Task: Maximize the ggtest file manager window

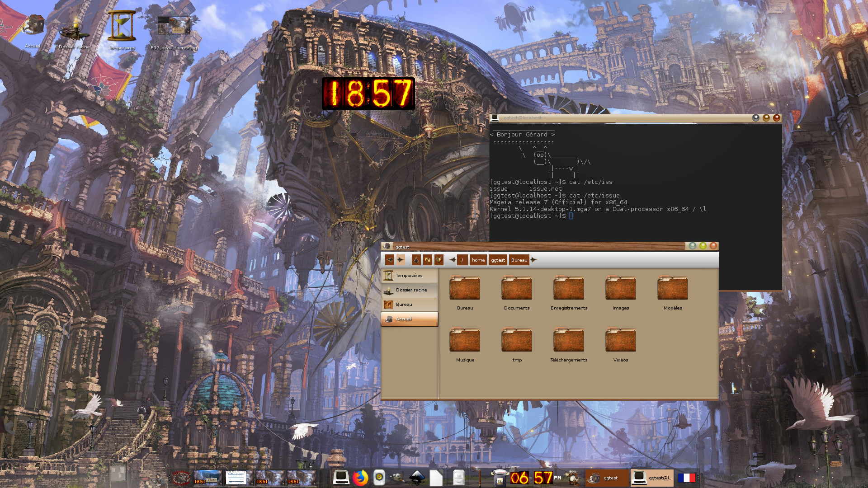Action: click(703, 246)
